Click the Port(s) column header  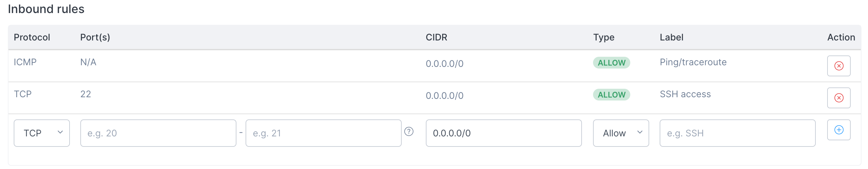(x=95, y=38)
